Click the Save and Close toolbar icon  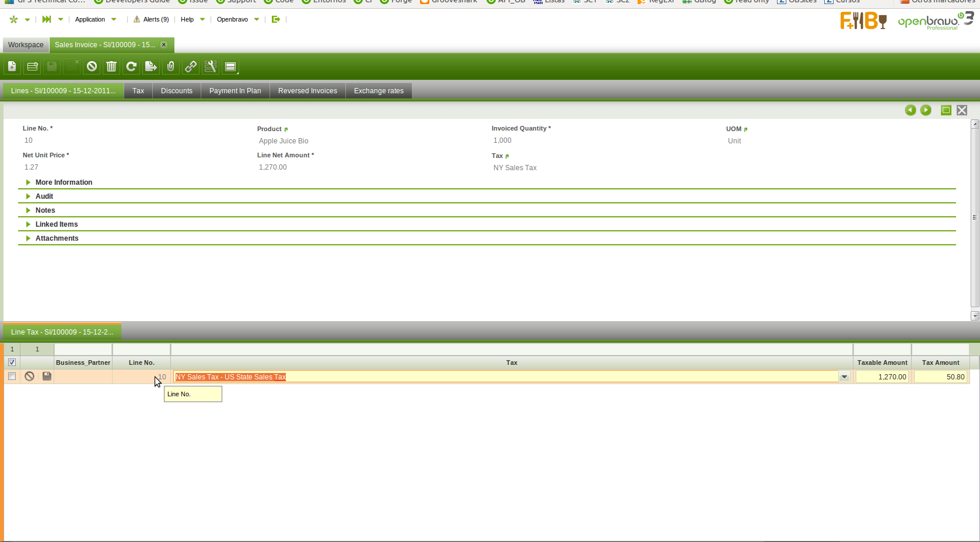(x=72, y=66)
